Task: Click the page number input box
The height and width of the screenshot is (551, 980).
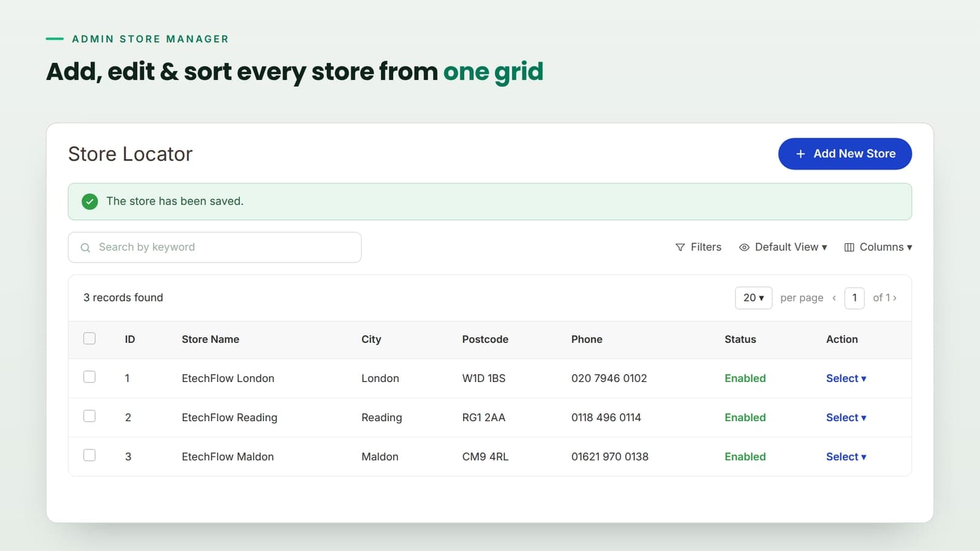Action: (854, 298)
